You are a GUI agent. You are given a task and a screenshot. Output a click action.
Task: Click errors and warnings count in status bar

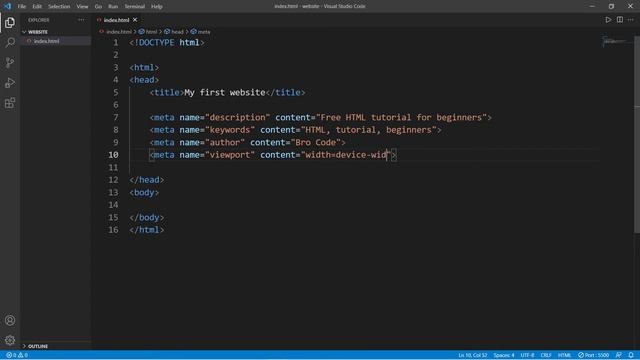(17, 355)
